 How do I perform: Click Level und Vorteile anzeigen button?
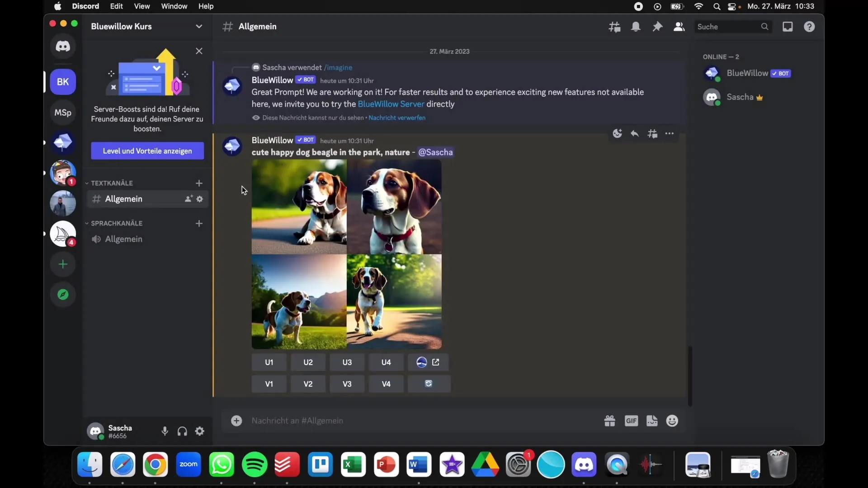point(147,151)
